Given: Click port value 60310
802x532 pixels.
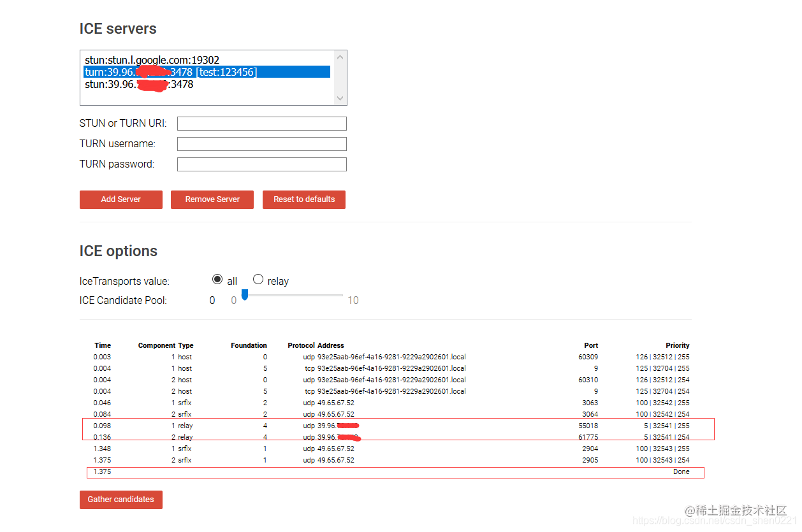Looking at the screenshot, I should coord(588,380).
